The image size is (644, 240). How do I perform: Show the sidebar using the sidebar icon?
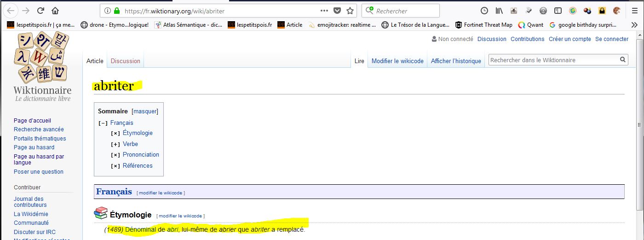tap(558, 11)
